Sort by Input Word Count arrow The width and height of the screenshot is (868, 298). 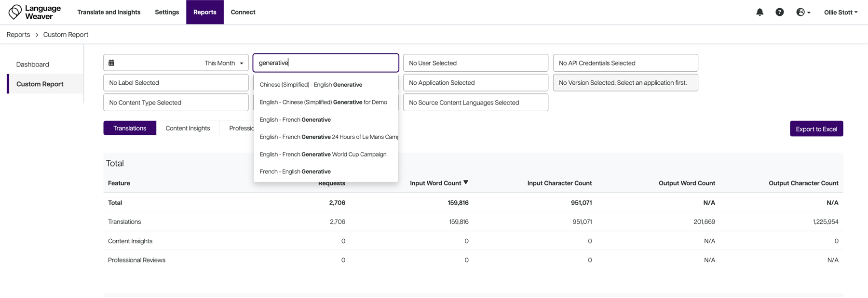pos(466,182)
